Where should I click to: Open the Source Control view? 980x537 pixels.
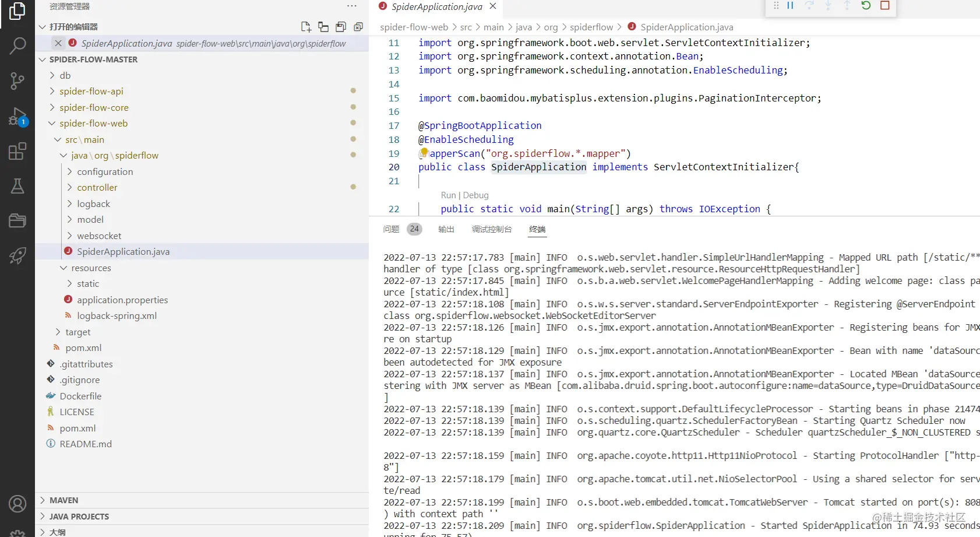17,81
